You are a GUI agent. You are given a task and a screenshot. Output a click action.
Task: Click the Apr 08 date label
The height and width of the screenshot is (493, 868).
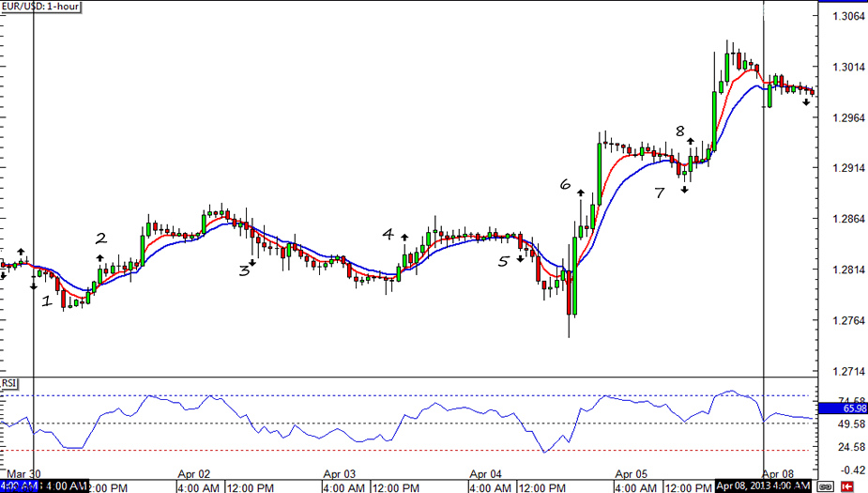pos(778,475)
